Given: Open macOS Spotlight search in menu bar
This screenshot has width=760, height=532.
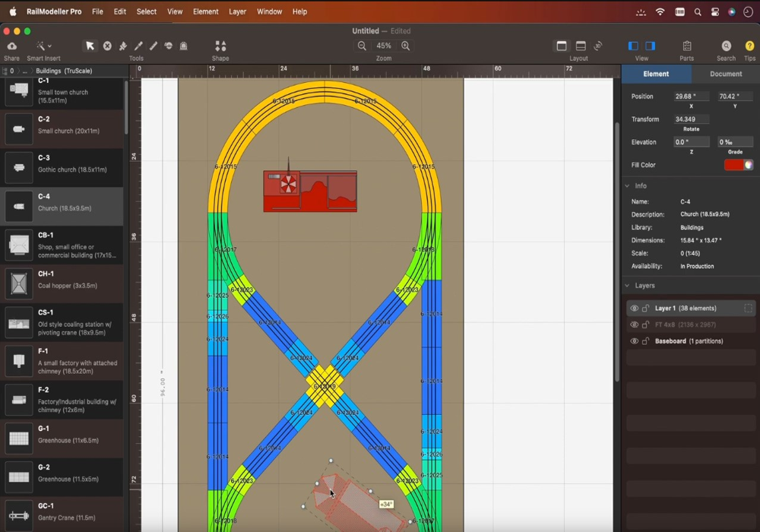Looking at the screenshot, I should coord(698,12).
